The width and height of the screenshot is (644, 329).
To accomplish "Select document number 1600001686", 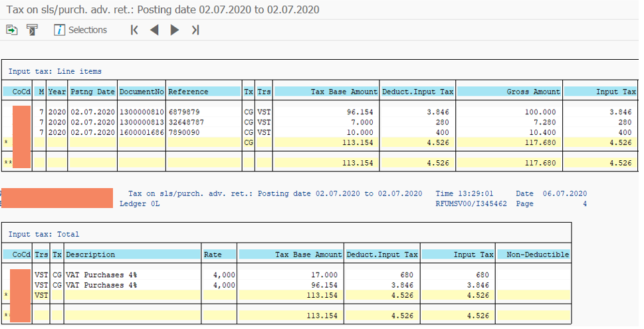I will coord(142,132).
